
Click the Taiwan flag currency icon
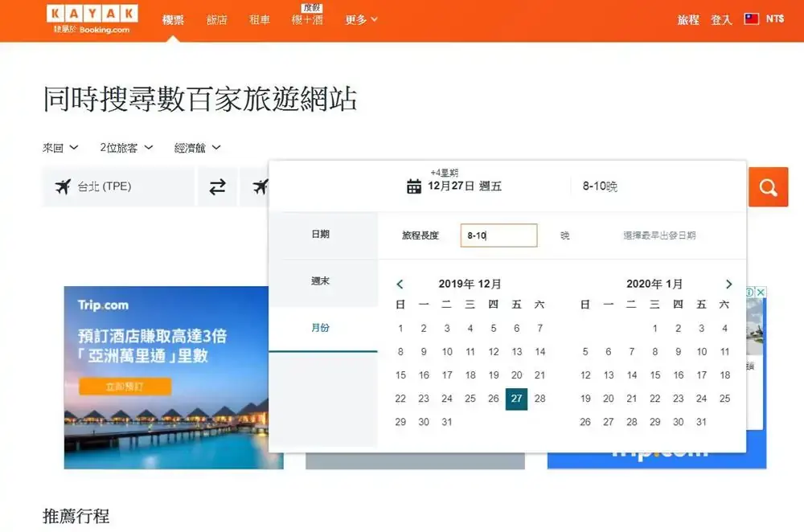click(753, 18)
